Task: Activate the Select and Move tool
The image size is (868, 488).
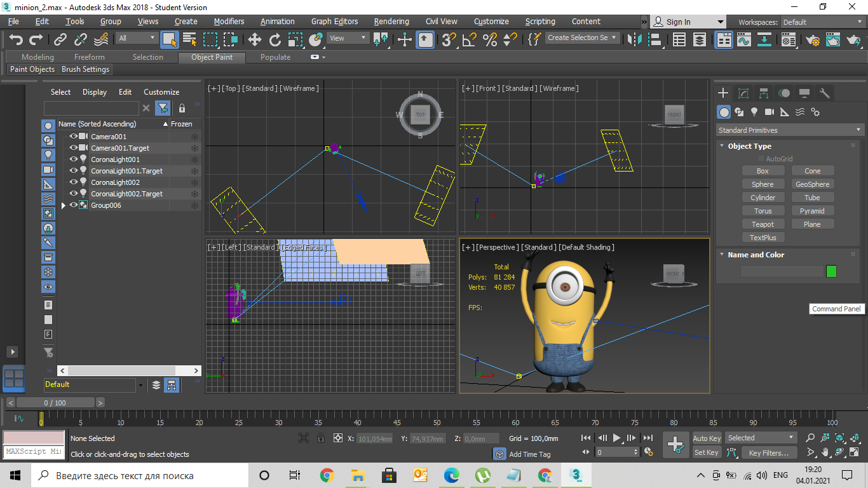Action: click(254, 39)
